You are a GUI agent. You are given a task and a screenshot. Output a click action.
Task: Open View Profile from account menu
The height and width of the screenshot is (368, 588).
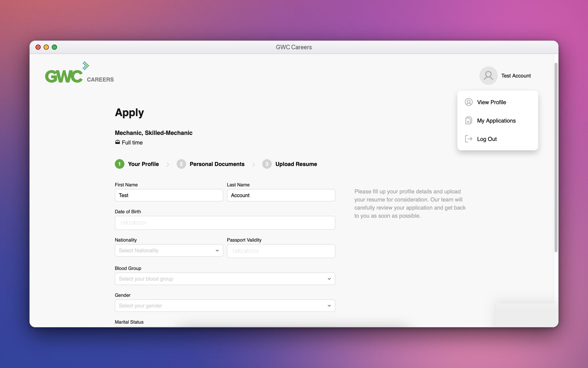click(498, 102)
